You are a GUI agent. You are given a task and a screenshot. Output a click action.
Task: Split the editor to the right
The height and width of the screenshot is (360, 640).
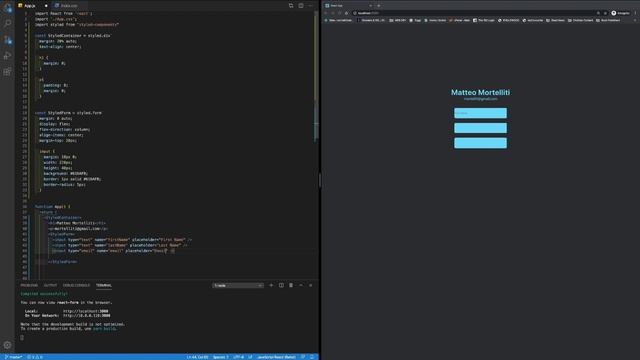pyautogui.click(x=301, y=6)
